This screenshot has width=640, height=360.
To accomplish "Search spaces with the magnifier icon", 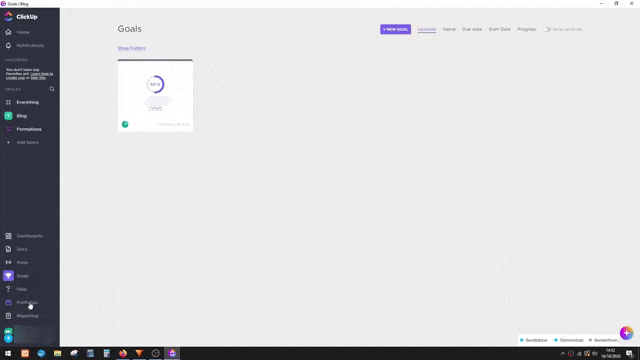I will [x=52, y=89].
